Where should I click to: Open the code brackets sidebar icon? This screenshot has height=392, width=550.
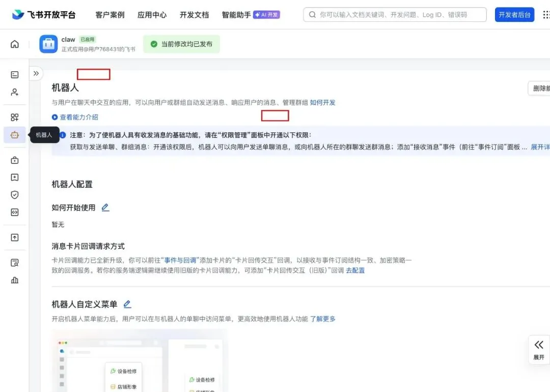click(15, 212)
